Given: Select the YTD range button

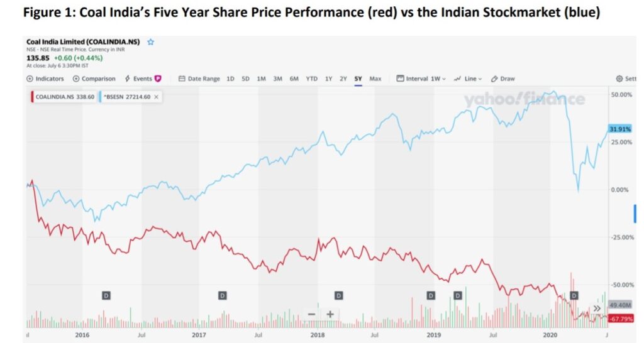Looking at the screenshot, I should click(312, 79).
